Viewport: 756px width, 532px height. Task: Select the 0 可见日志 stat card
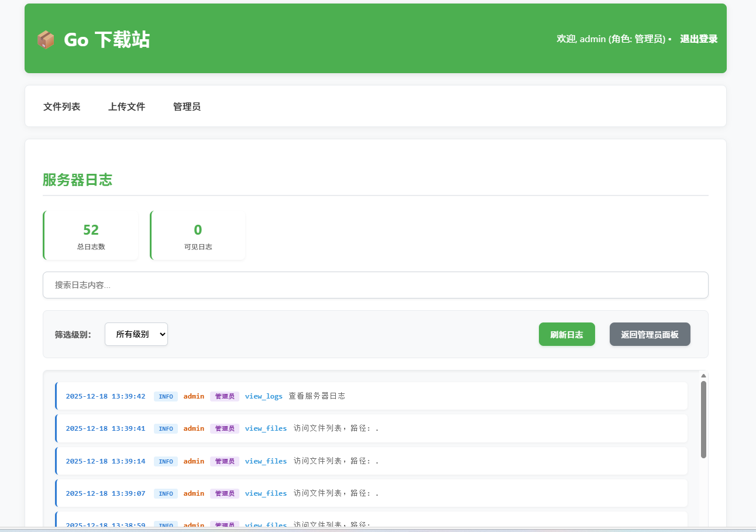pyautogui.click(x=198, y=235)
